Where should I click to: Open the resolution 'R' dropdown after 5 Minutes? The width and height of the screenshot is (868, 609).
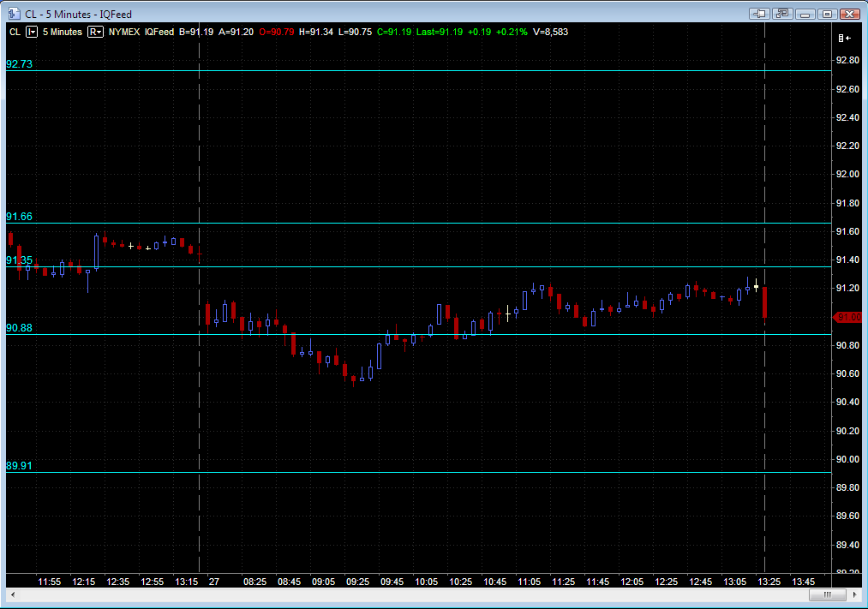tap(96, 32)
